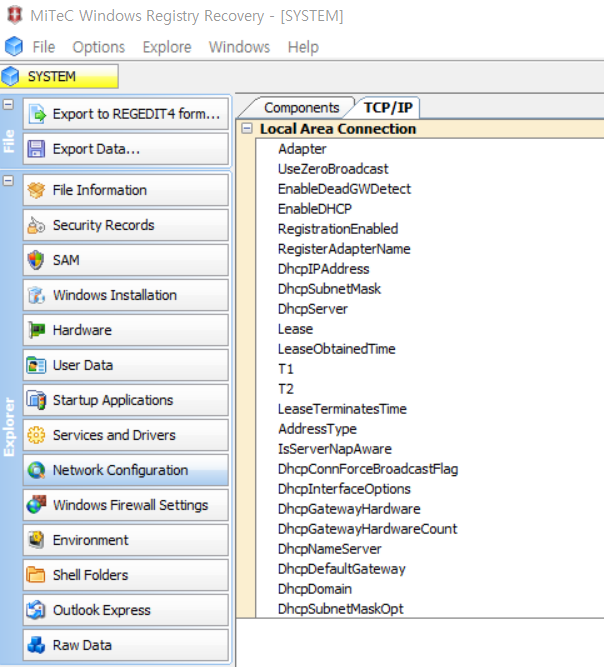Click the MiTeC app shield icon in title bar

14,15
